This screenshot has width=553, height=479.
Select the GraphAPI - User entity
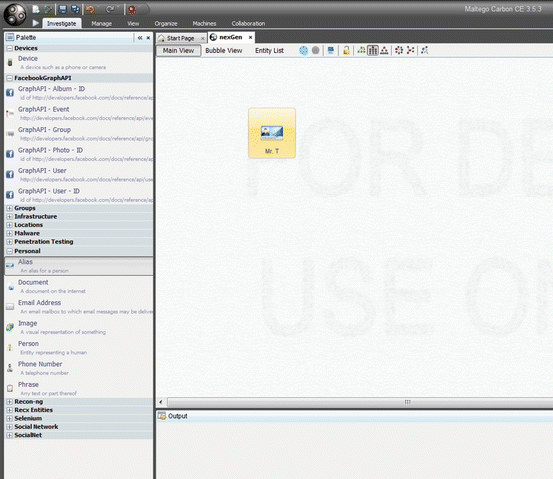pyautogui.click(x=79, y=175)
